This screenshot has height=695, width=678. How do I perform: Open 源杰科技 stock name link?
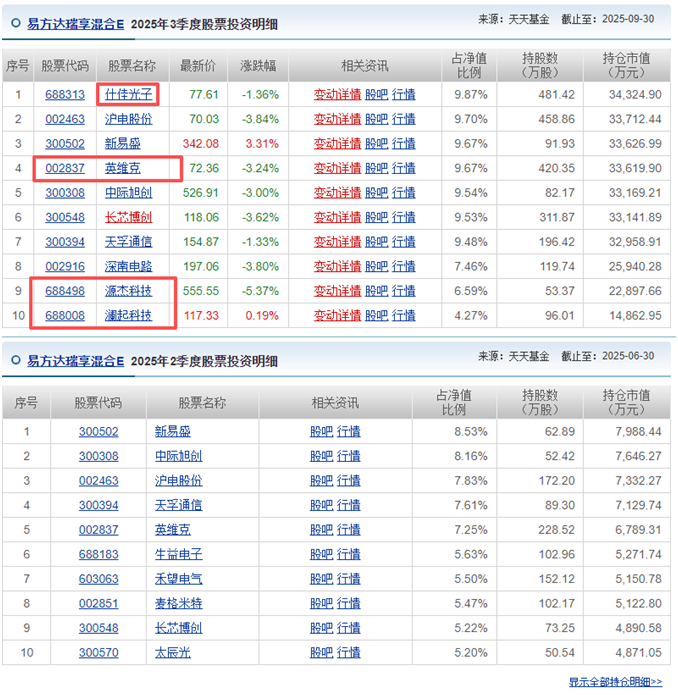click(129, 291)
